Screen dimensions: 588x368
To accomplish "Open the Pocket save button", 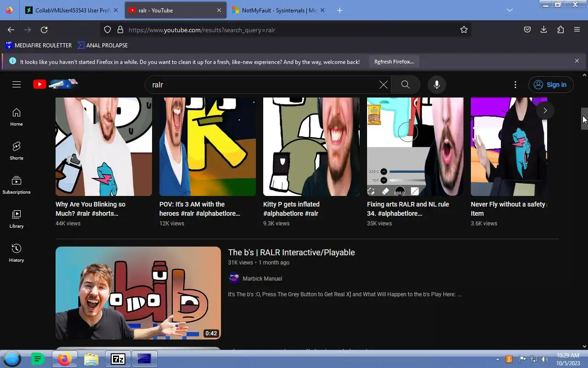I will coord(527,29).
